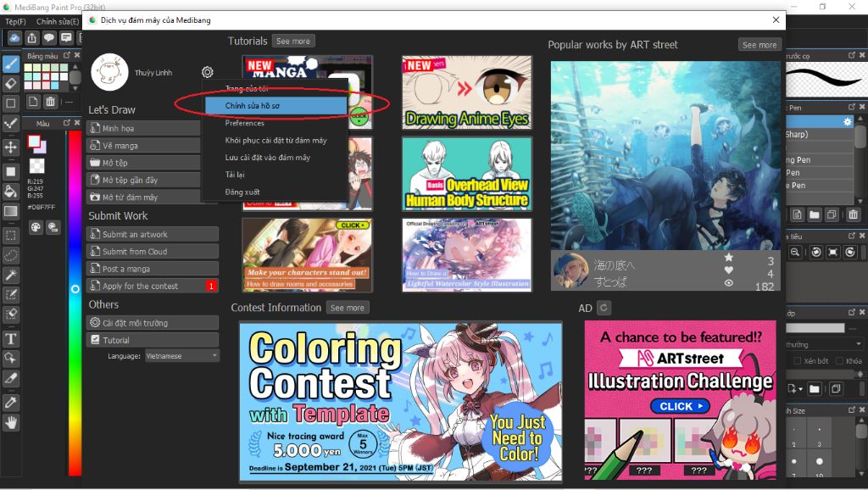Click the Mở tệp button
The height and width of the screenshot is (490, 868).
(143, 162)
